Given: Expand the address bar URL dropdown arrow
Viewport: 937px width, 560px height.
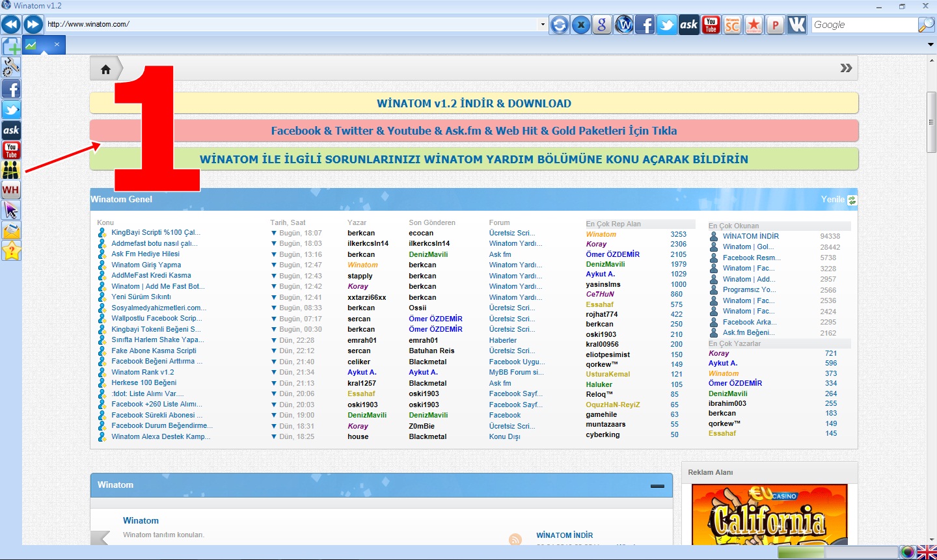Looking at the screenshot, I should (543, 25).
